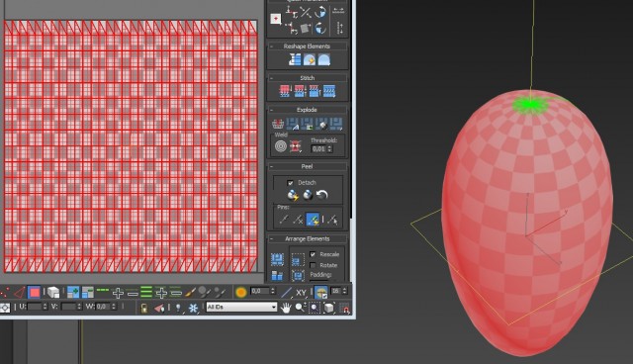Click the Reset Peel arrow icon
Image resolution: width=633 pixels, height=364 pixels.
click(x=321, y=195)
